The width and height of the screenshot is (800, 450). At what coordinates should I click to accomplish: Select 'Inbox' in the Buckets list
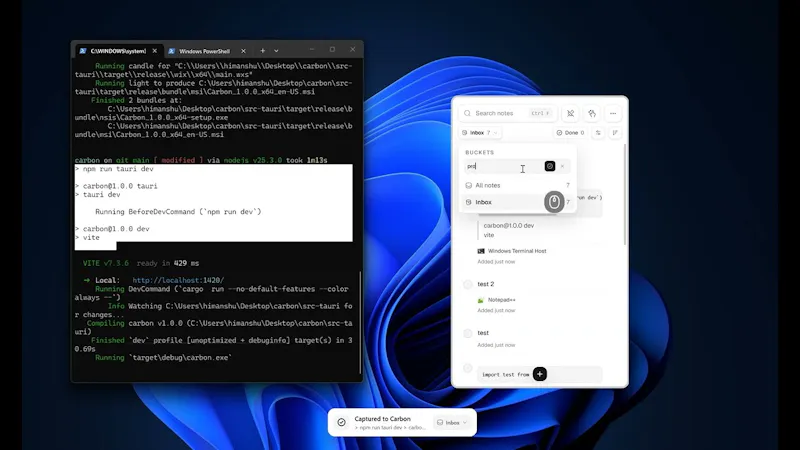pyautogui.click(x=517, y=202)
